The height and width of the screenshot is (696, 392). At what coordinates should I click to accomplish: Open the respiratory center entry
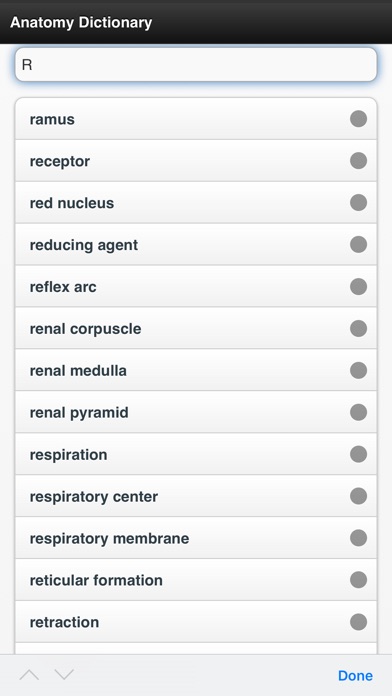coord(196,496)
